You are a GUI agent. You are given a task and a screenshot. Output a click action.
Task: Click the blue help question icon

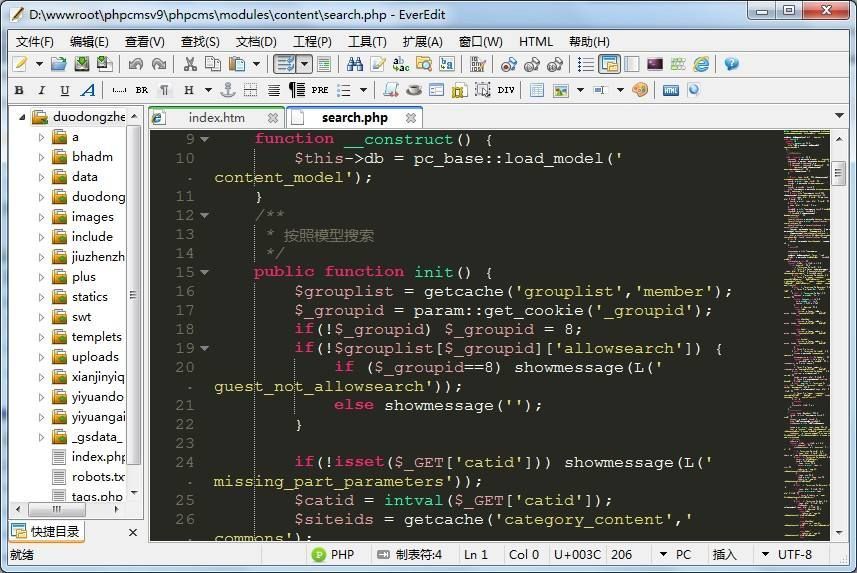731,65
